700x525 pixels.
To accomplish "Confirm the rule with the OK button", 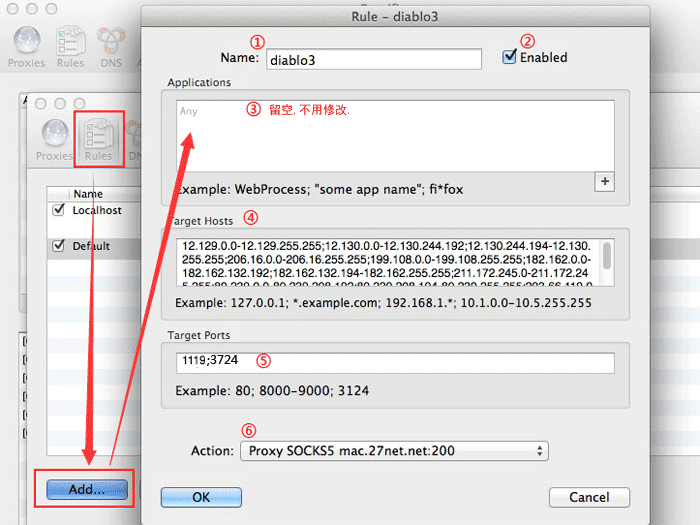I will point(201,497).
